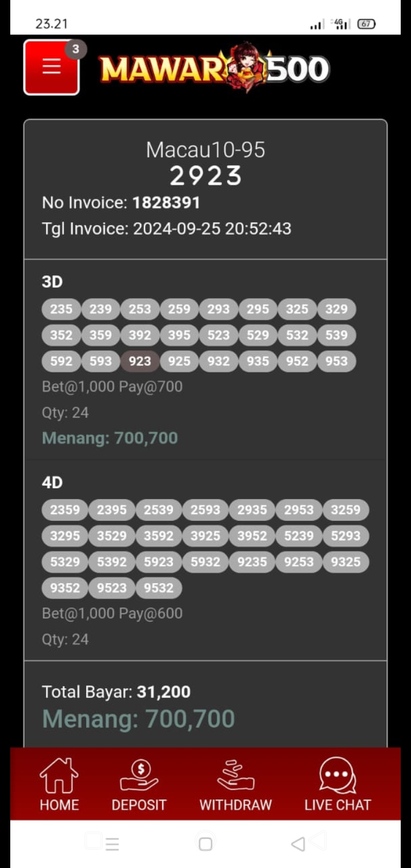Open the red hamburger menu
The height and width of the screenshot is (868, 411).
pyautogui.click(x=51, y=67)
